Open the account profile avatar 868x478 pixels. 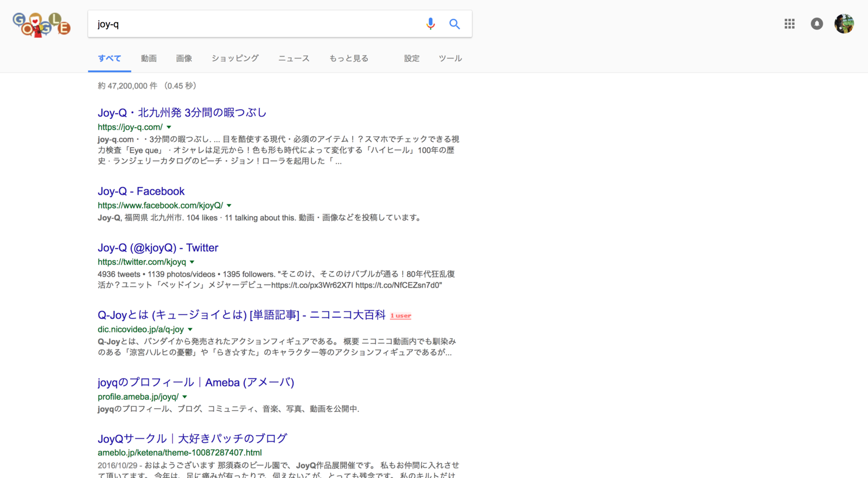coord(844,24)
